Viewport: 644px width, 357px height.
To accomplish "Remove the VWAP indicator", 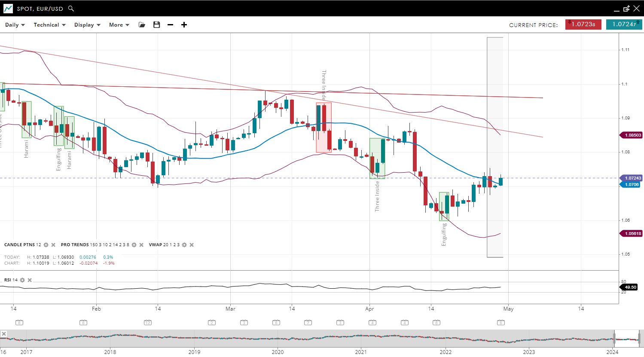I will (x=192, y=245).
